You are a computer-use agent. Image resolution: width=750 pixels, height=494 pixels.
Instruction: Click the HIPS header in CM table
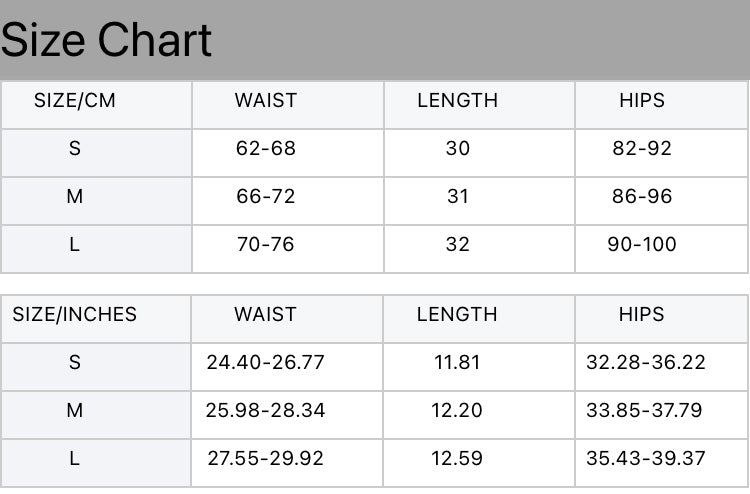point(642,101)
